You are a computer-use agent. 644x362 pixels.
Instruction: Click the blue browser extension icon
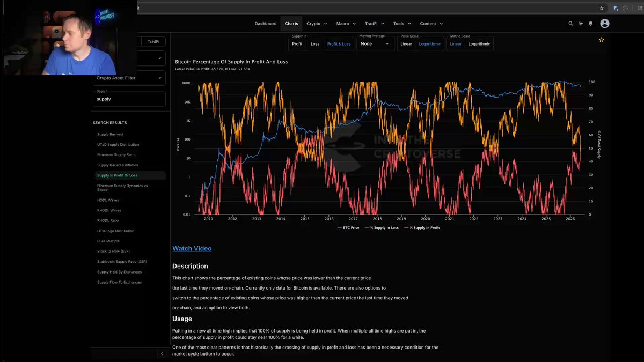point(616,8)
